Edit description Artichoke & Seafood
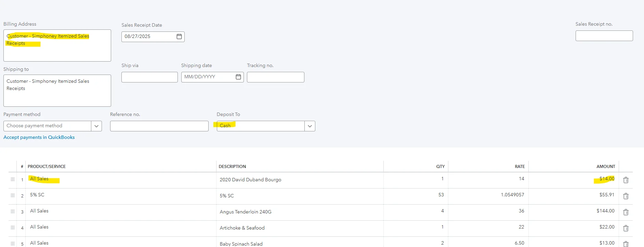 [x=300, y=228]
